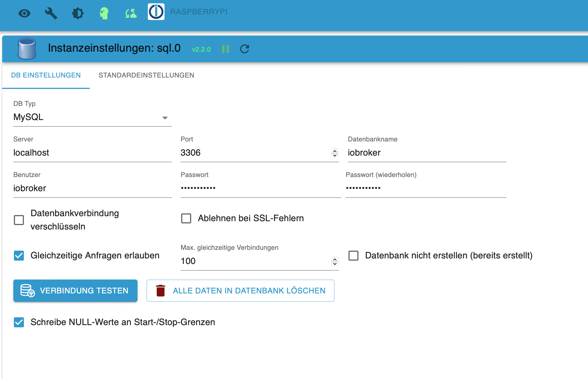Click the expert mode head icon
The image size is (588, 379).
pos(104,13)
